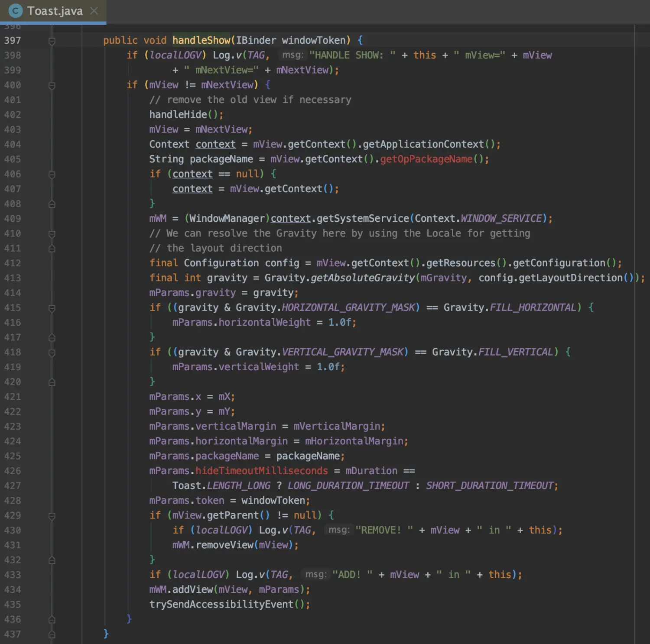Click line number 426 in the gutter
Viewport: 650px width, 644px height.
click(x=13, y=471)
